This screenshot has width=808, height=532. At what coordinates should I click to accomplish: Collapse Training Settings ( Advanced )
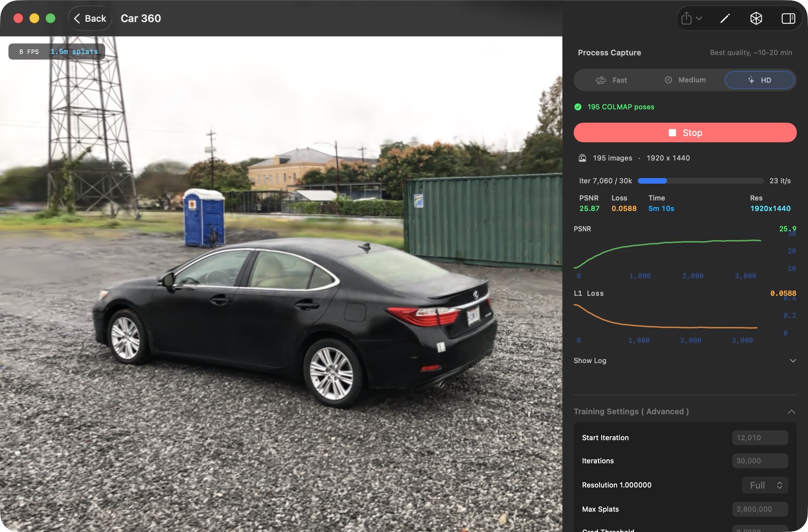click(793, 411)
